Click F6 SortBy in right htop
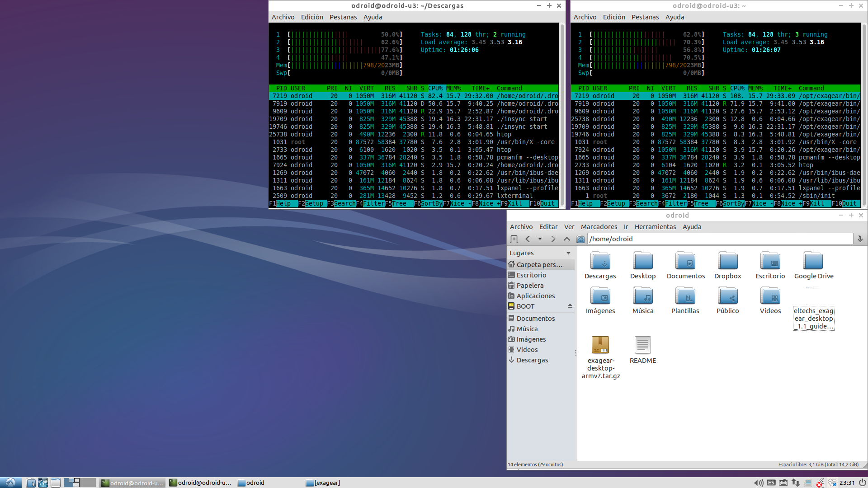 (733, 204)
